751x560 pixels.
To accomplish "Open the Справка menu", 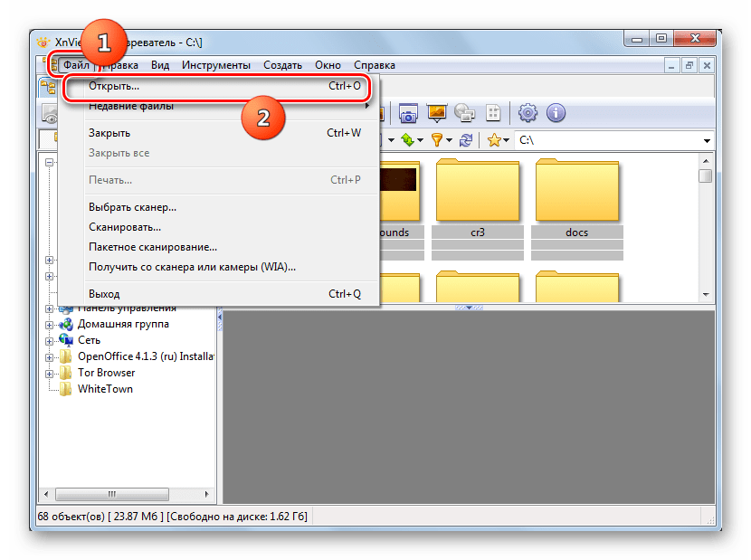I will 375,64.
